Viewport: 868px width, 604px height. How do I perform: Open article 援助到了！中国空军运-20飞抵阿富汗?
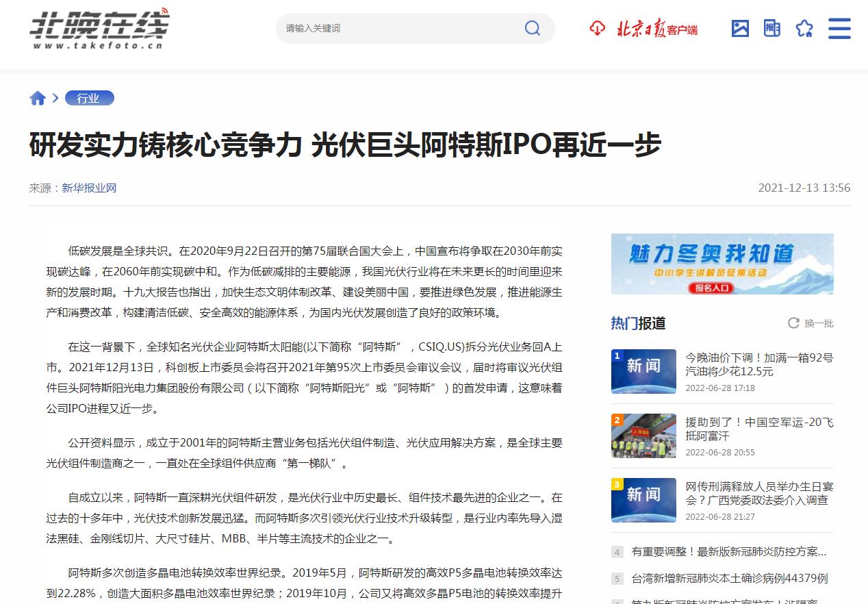[x=759, y=429]
